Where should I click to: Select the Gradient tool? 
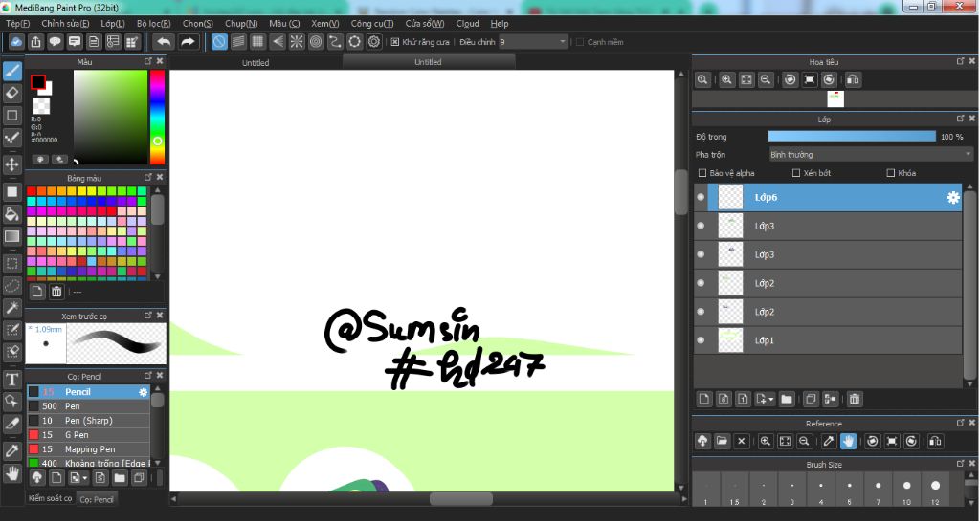[x=11, y=237]
